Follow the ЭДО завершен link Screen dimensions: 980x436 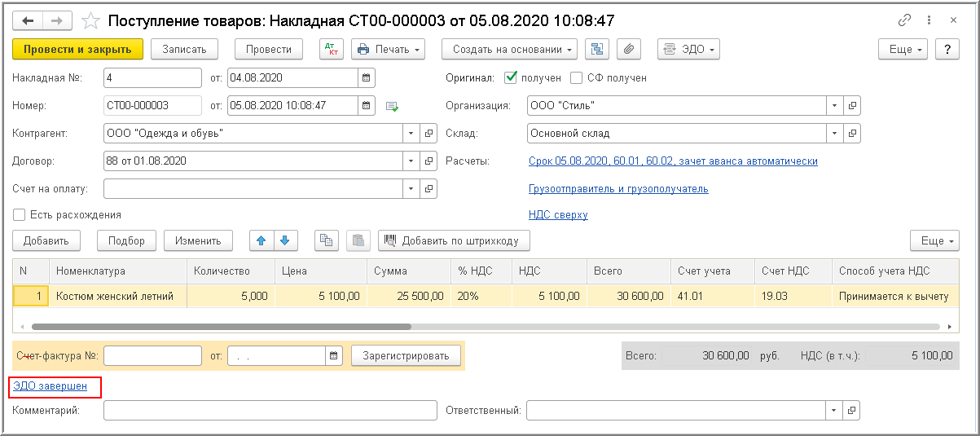51,386
